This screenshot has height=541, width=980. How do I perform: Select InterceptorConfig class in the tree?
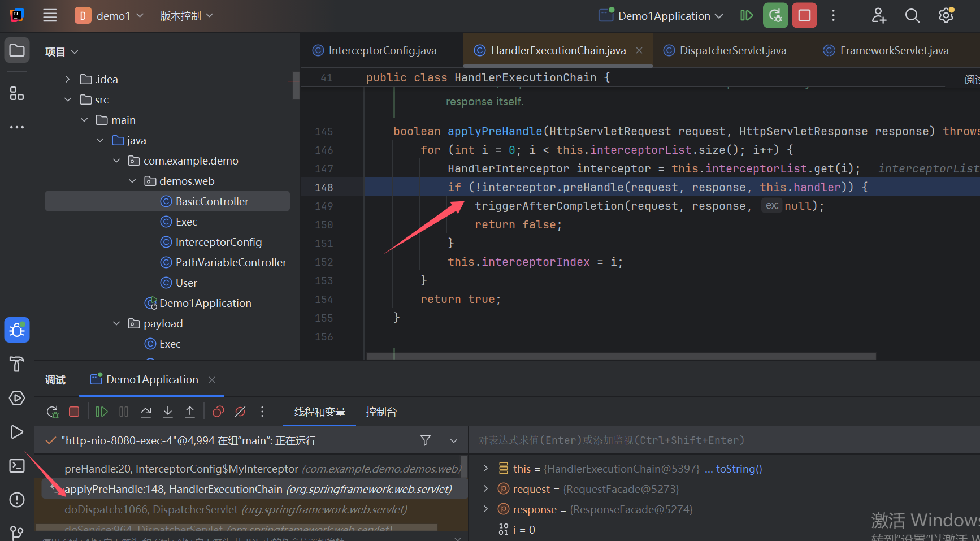click(211, 242)
